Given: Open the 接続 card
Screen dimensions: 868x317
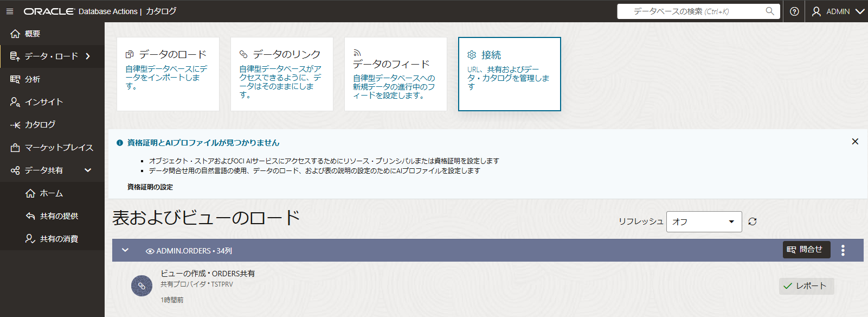Looking at the screenshot, I should coord(510,74).
